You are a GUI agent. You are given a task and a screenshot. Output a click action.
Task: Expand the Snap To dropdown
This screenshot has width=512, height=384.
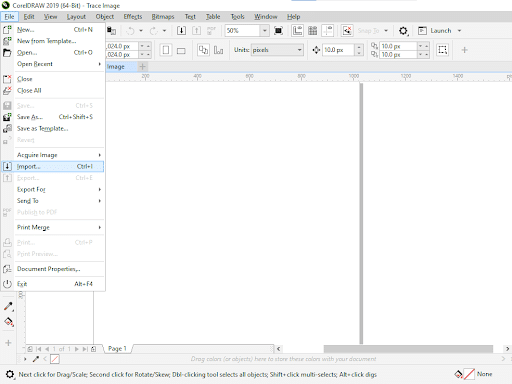coord(386,31)
